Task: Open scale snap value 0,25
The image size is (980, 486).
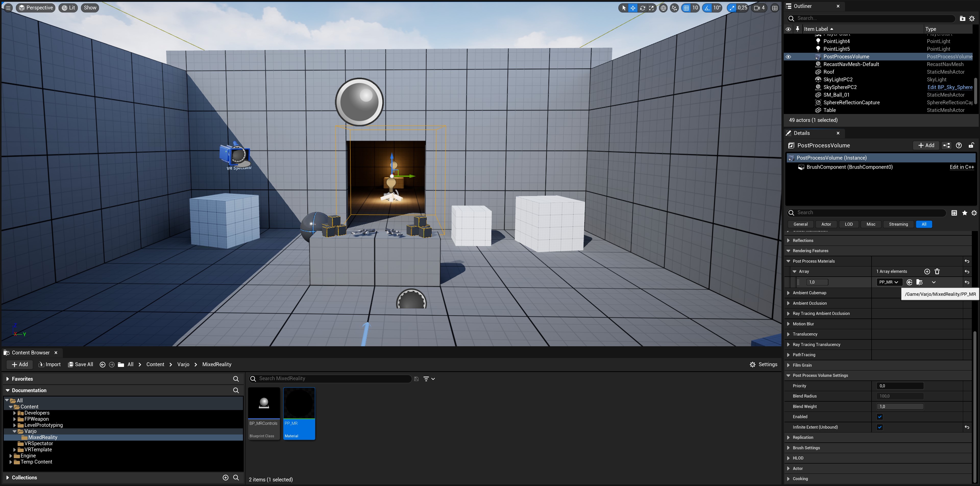Action: coord(743,8)
